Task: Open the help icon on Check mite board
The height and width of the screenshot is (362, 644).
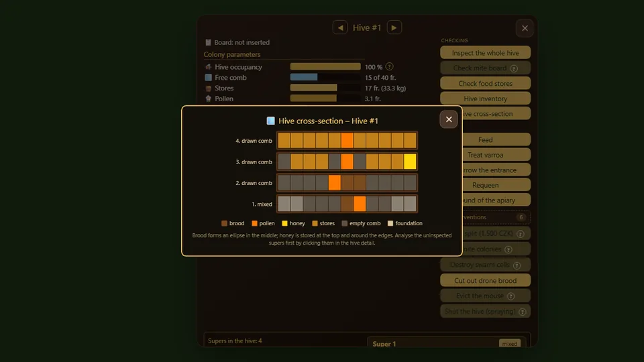Action: pos(514,68)
